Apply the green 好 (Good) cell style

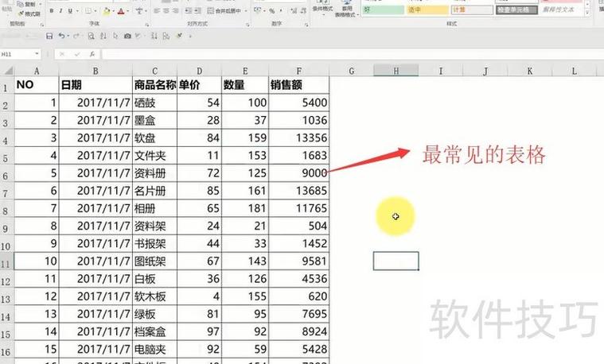383,10
